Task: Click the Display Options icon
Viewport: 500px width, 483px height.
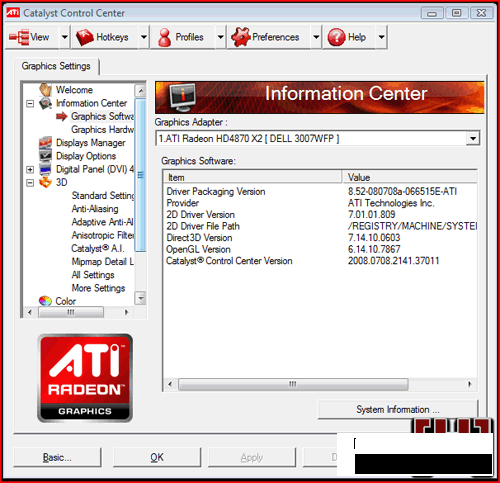Action: tap(45, 155)
